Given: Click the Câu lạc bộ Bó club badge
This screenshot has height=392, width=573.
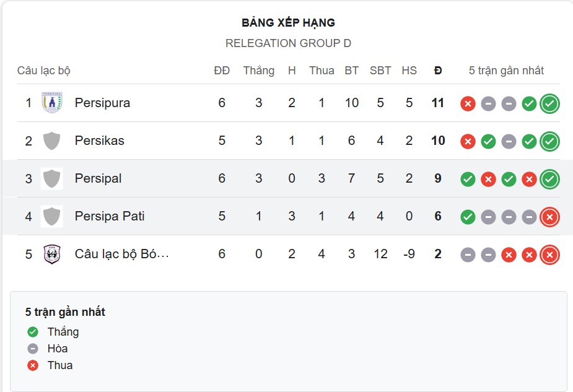Looking at the screenshot, I should click(52, 254).
